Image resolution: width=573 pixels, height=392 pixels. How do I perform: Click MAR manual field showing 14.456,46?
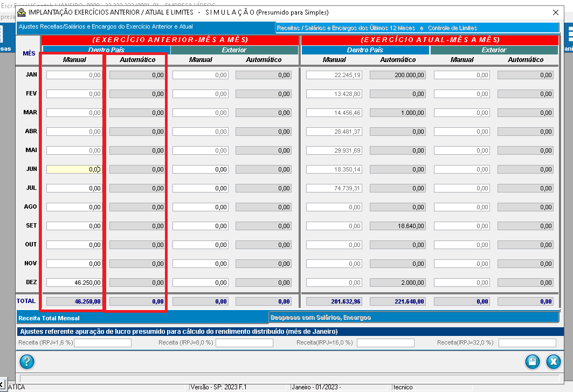pos(334,113)
